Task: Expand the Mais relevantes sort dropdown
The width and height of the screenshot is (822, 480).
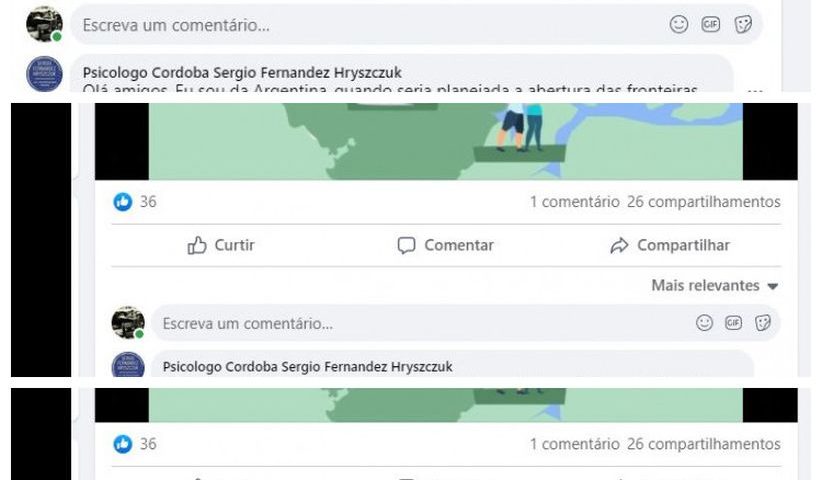Action: pos(714,286)
